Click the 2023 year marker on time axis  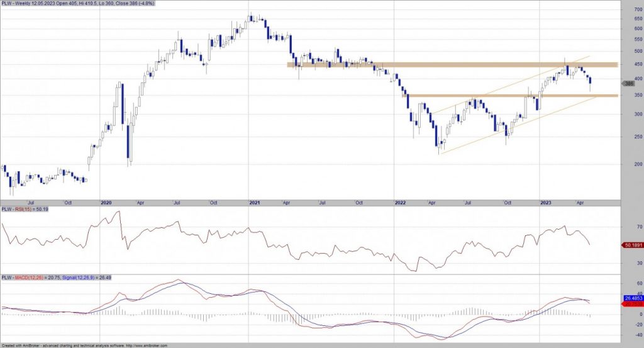pyautogui.click(x=545, y=203)
